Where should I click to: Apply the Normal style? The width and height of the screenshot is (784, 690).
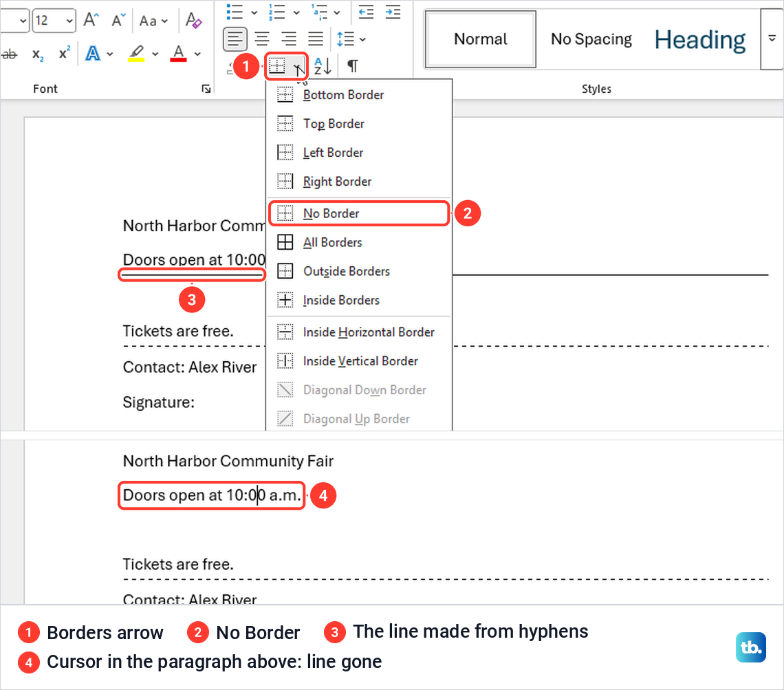tap(480, 39)
